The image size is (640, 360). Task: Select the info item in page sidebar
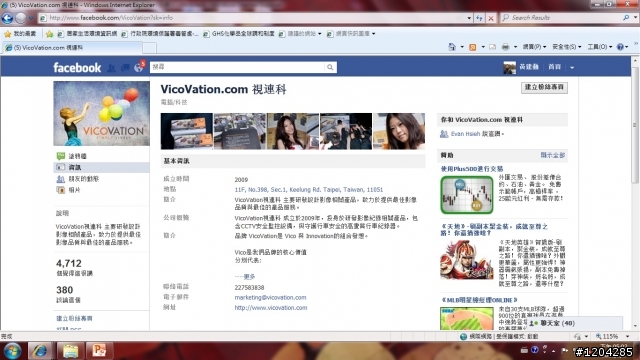[x=101, y=167]
